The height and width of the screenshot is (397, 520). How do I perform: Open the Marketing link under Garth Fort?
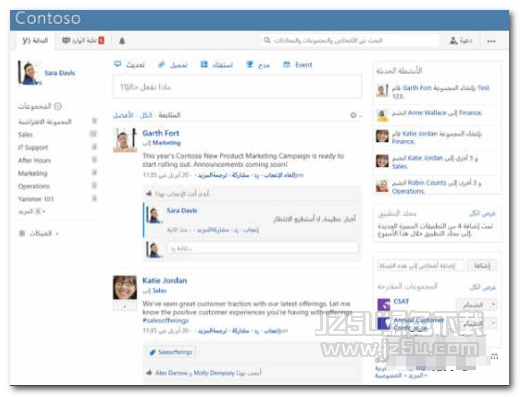[x=166, y=143]
